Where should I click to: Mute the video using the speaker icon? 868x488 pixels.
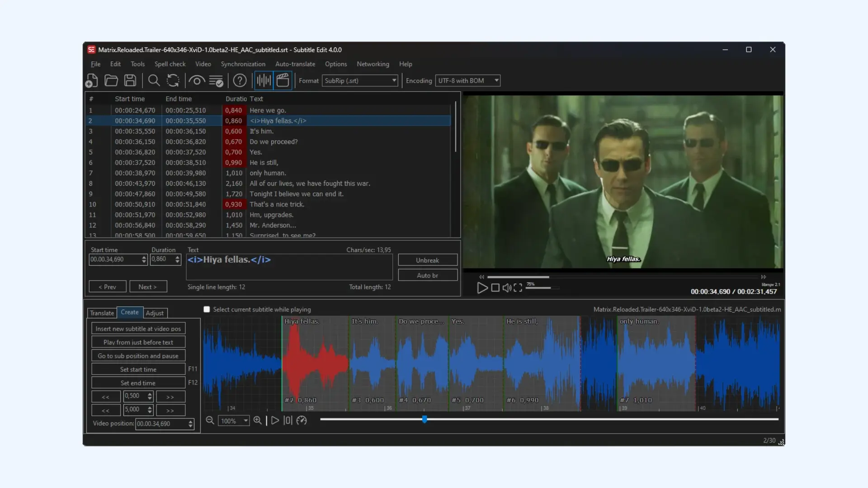[507, 288]
